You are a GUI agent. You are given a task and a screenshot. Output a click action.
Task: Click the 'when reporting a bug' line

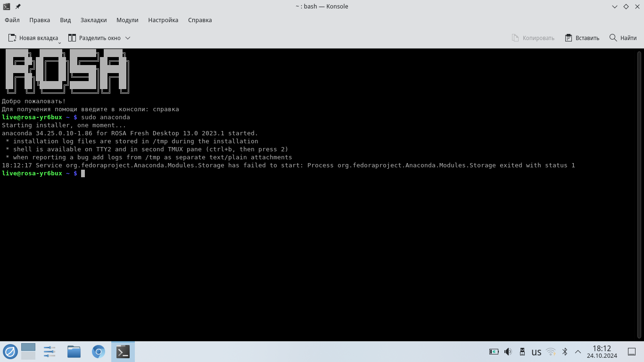coord(149,157)
